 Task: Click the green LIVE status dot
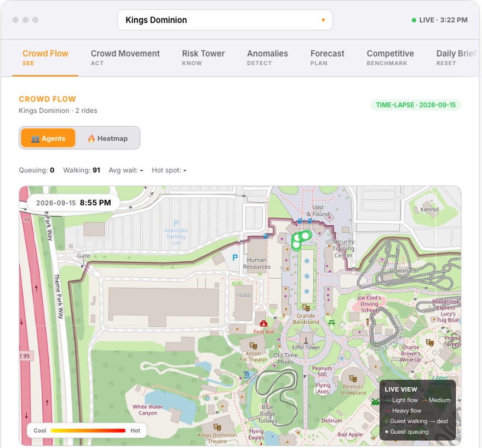(414, 20)
